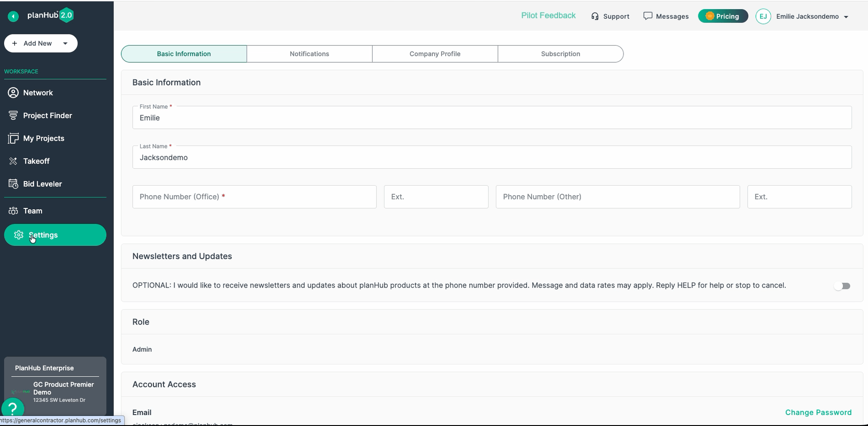The height and width of the screenshot is (426, 868).
Task: Click the WORKSPACE section label
Action: click(x=21, y=72)
